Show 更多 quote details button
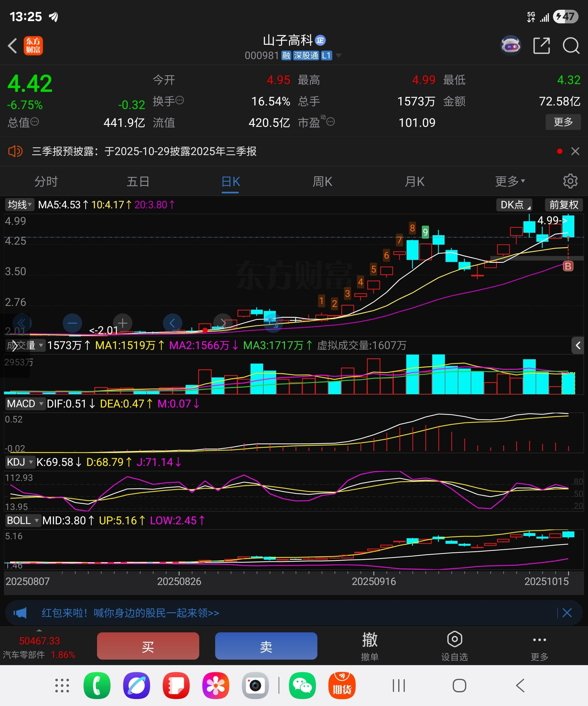Viewport: 588px width, 706px height. click(563, 122)
